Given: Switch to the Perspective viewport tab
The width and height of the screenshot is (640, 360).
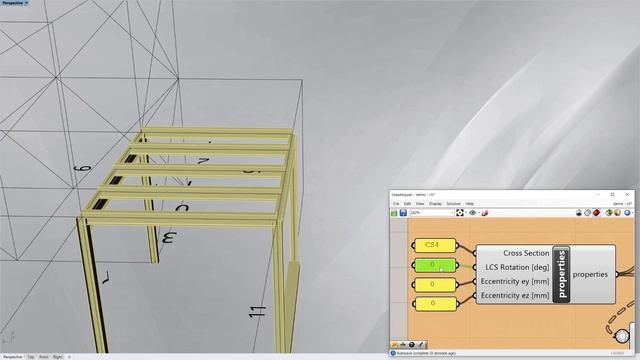Looking at the screenshot, I should [x=13, y=357].
